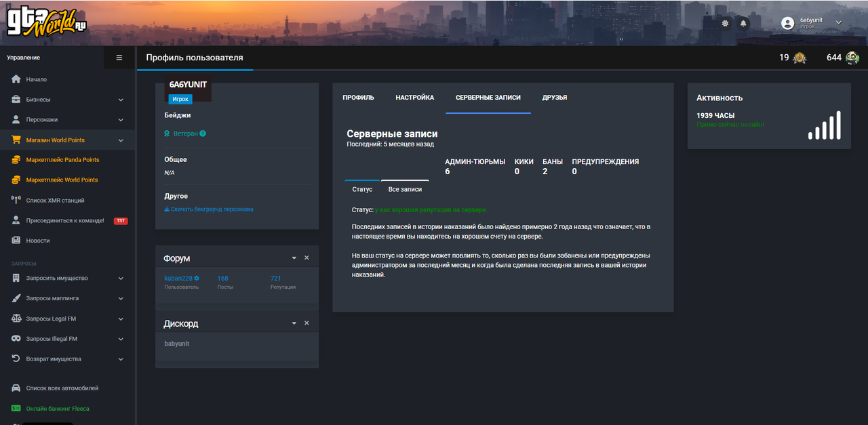Click the team member icon for Присоединиться к команде
The width and height of the screenshot is (868, 425).
pyautogui.click(x=16, y=220)
